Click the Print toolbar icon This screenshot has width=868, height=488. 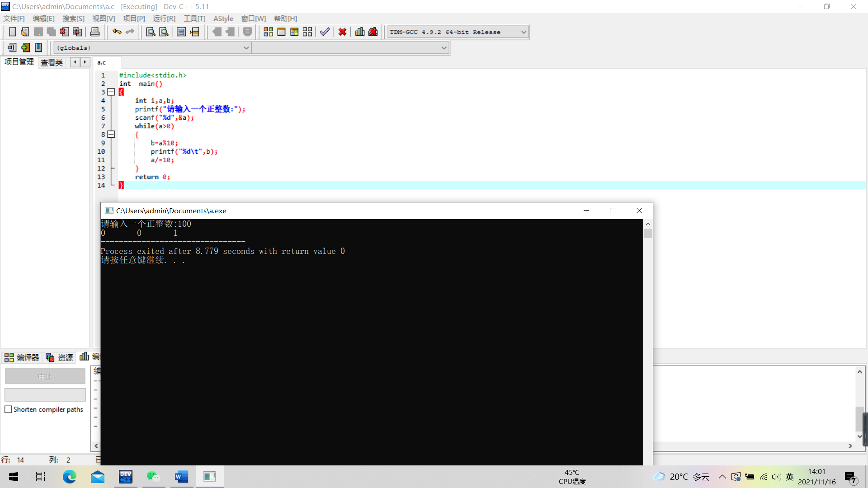pos(95,32)
